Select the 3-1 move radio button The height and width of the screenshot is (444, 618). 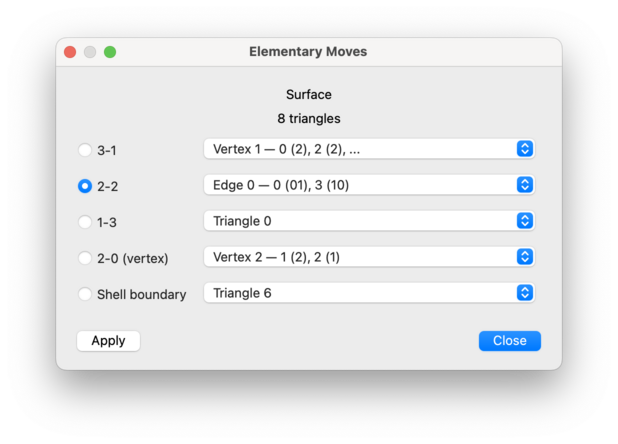click(85, 150)
